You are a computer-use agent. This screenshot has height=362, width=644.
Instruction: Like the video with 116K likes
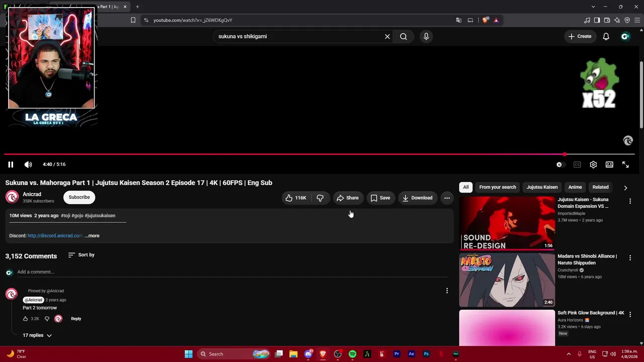(296, 198)
